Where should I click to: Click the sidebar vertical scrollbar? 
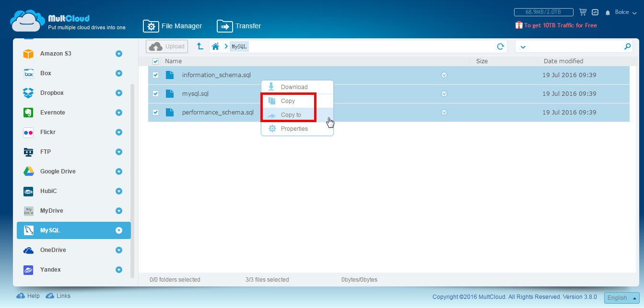click(132, 180)
